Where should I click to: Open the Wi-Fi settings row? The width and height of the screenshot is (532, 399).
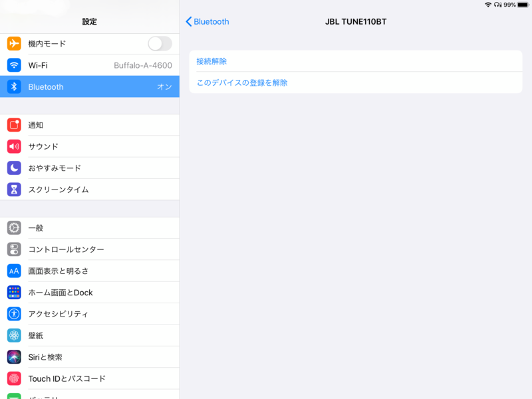point(90,65)
